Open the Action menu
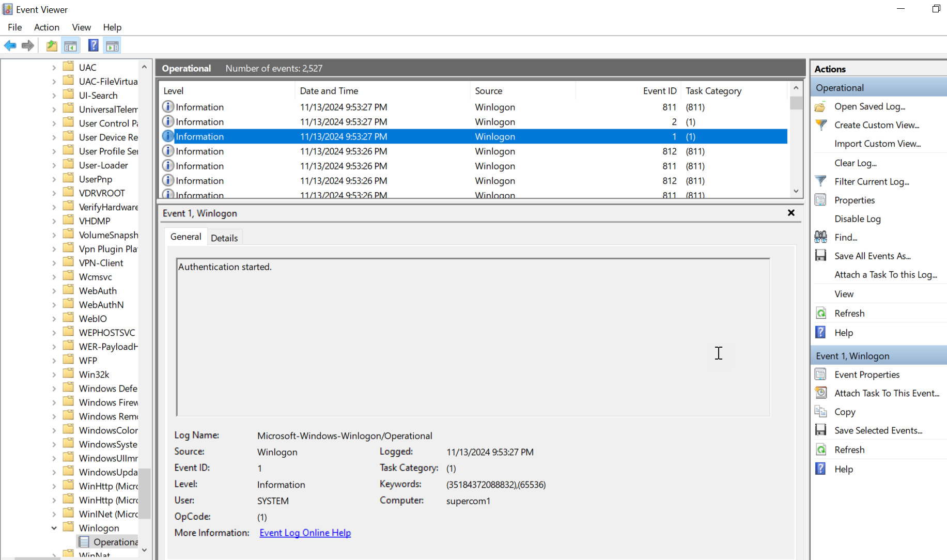 click(46, 27)
